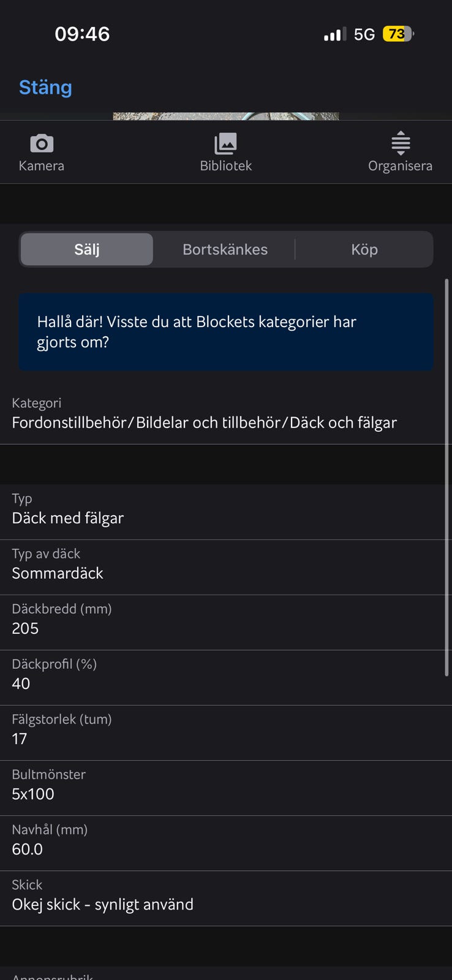Image resolution: width=452 pixels, height=980 pixels.
Task: Switch to the Köp segment
Action: pyautogui.click(x=364, y=249)
